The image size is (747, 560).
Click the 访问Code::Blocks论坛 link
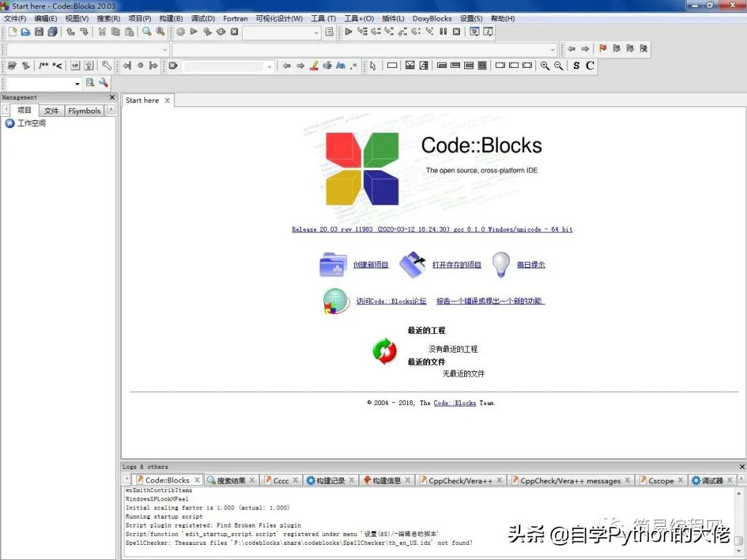click(x=391, y=301)
